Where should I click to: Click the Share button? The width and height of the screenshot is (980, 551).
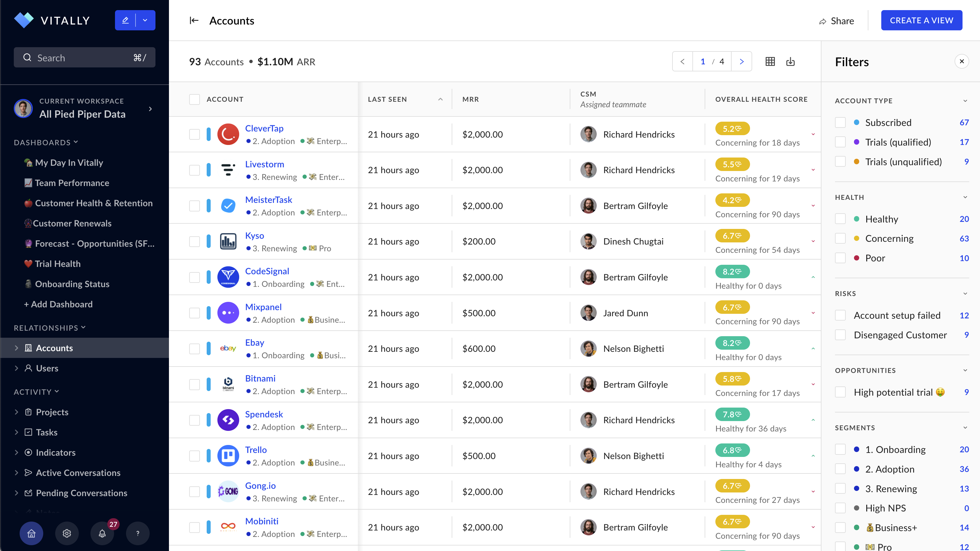[x=836, y=21]
